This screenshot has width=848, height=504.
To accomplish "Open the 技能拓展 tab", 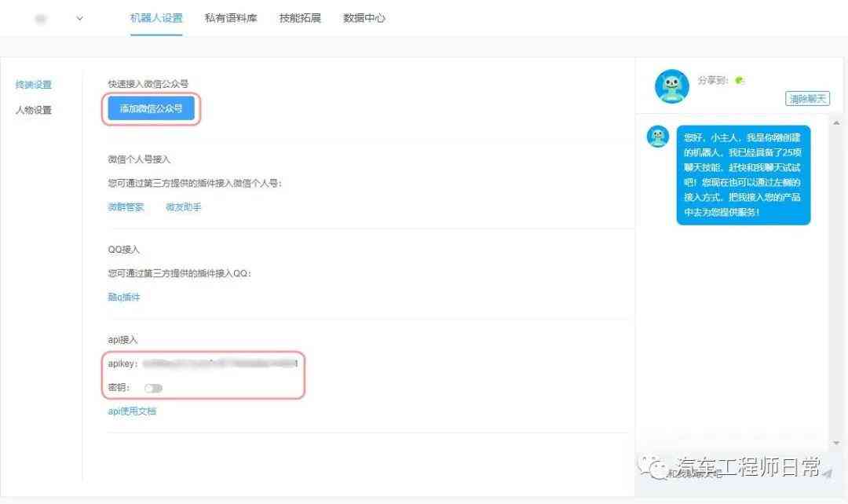I will [x=300, y=18].
